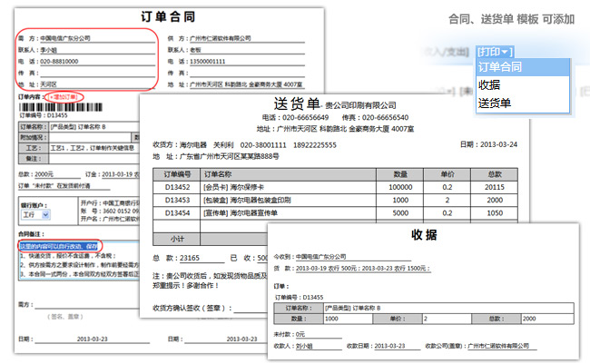Click the receipt quantity value 1000
The width and height of the screenshot is (590, 364).
coord(348,319)
